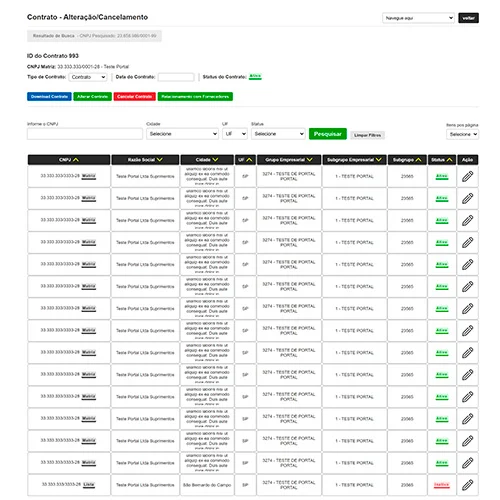Open the Cidade filter dropdown
Screen dimensions: 500x500
182,134
